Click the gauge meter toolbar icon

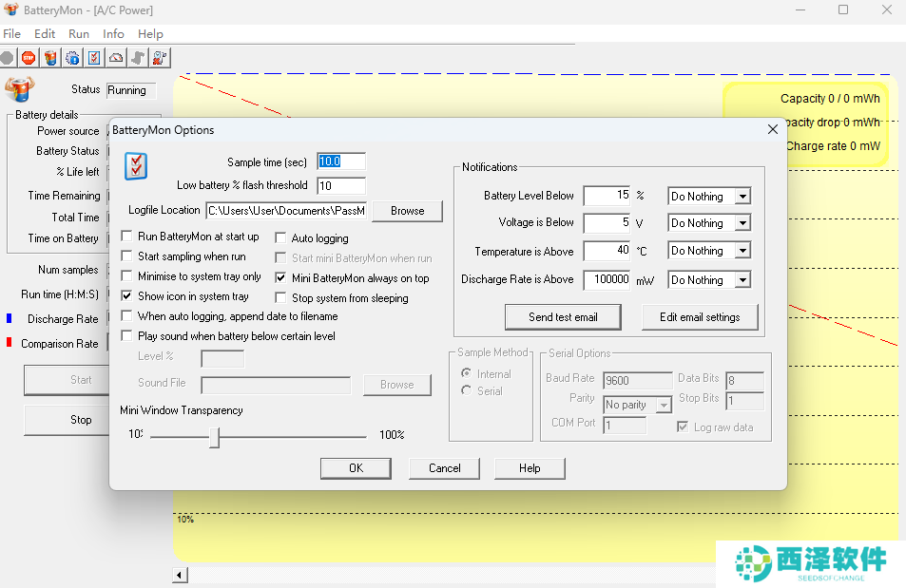point(116,58)
